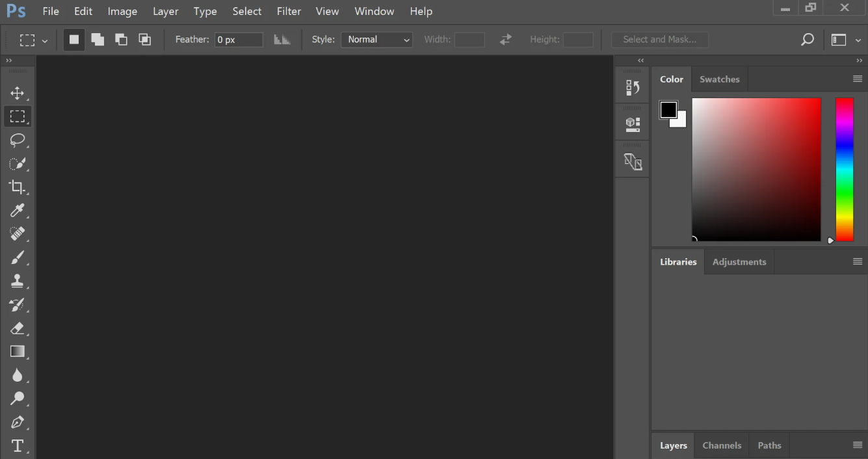Select the Quick Selection tool
868x459 pixels.
[18, 164]
